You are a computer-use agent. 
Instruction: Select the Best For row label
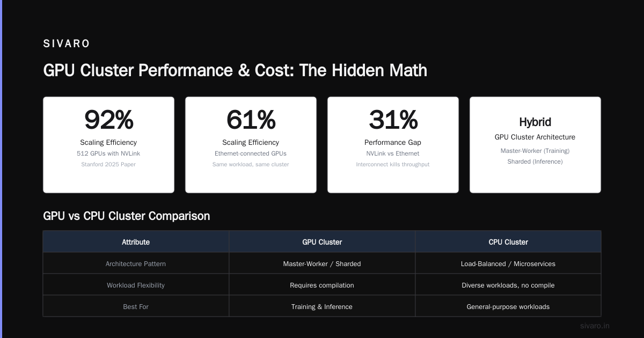click(x=136, y=307)
